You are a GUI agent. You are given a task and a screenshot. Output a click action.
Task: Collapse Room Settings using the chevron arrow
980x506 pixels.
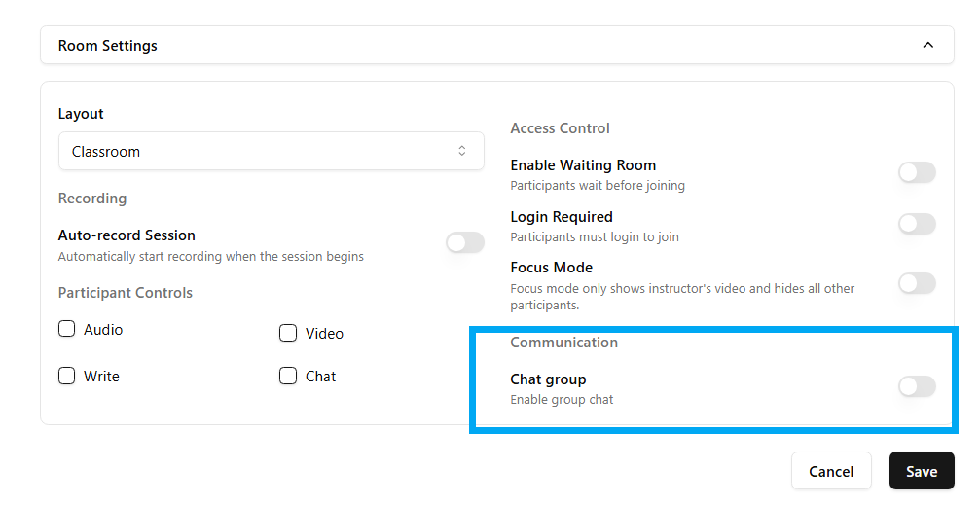click(x=927, y=45)
